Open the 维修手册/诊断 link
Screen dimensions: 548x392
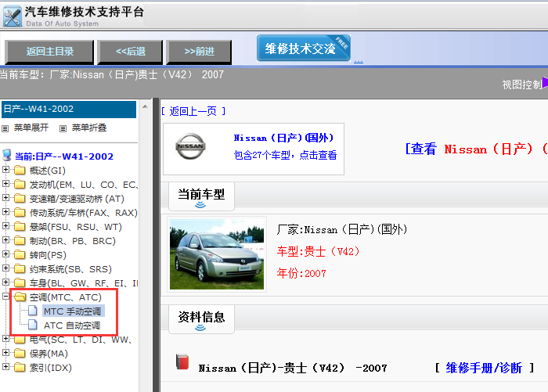484,368
